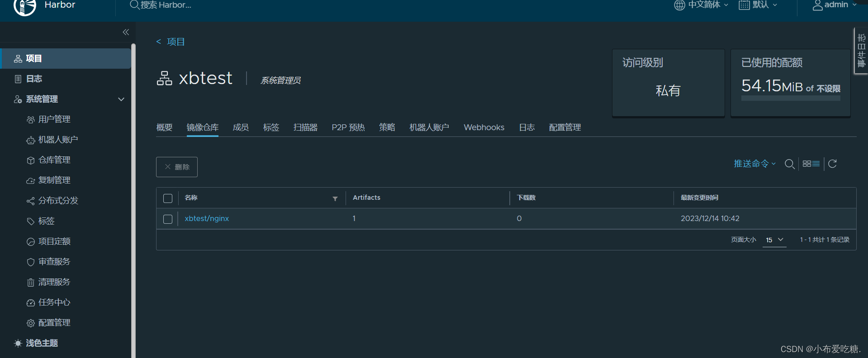The height and width of the screenshot is (358, 868).
Task: Click the quota usage progress bar
Action: [791, 98]
